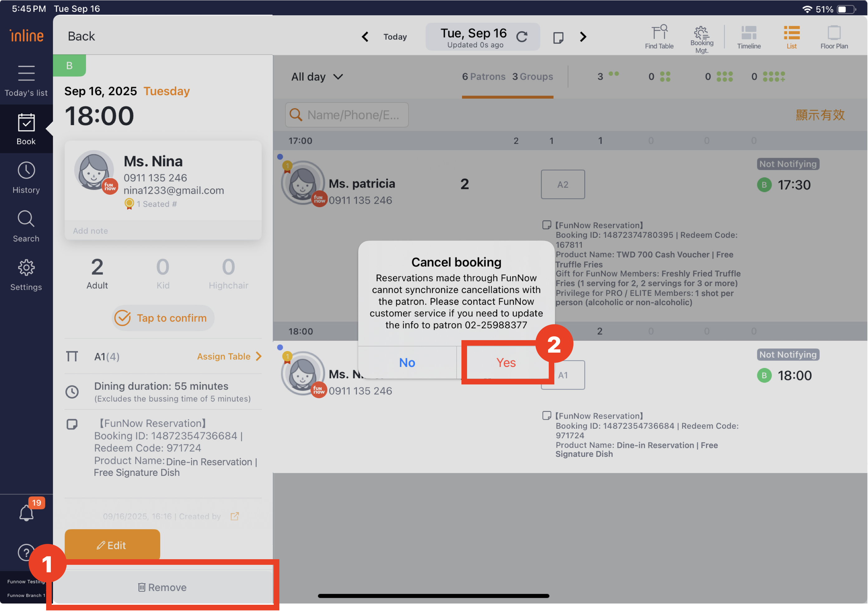Switch to Timeline view
The width and height of the screenshot is (868, 611).
(x=749, y=37)
